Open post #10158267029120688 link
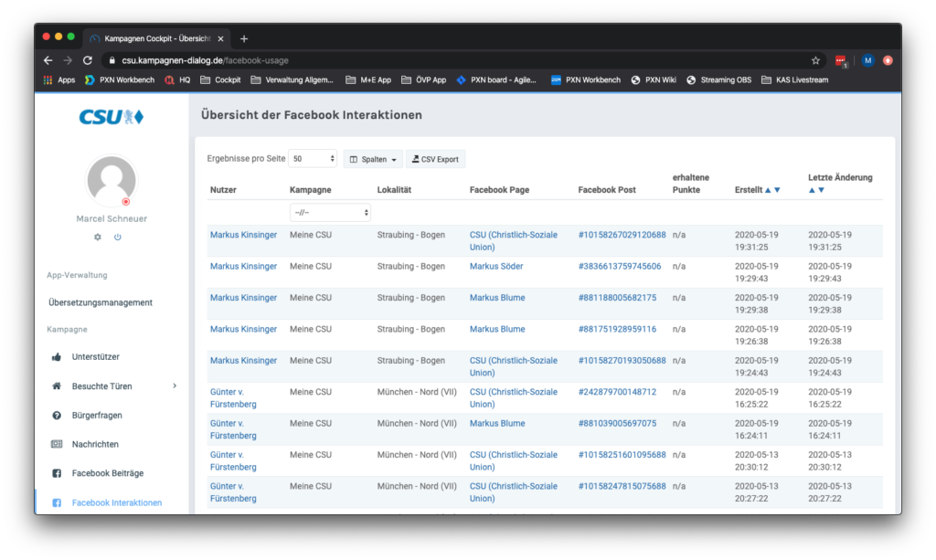 (622, 235)
